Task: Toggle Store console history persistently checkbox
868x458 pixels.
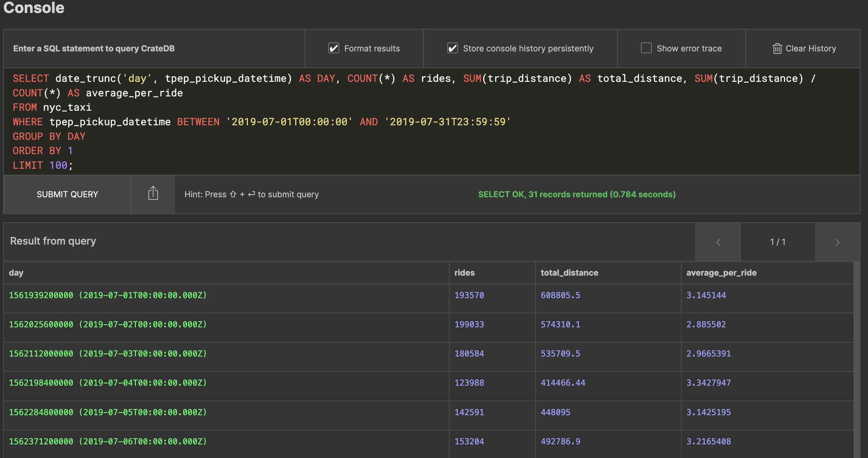Action: pyautogui.click(x=452, y=48)
